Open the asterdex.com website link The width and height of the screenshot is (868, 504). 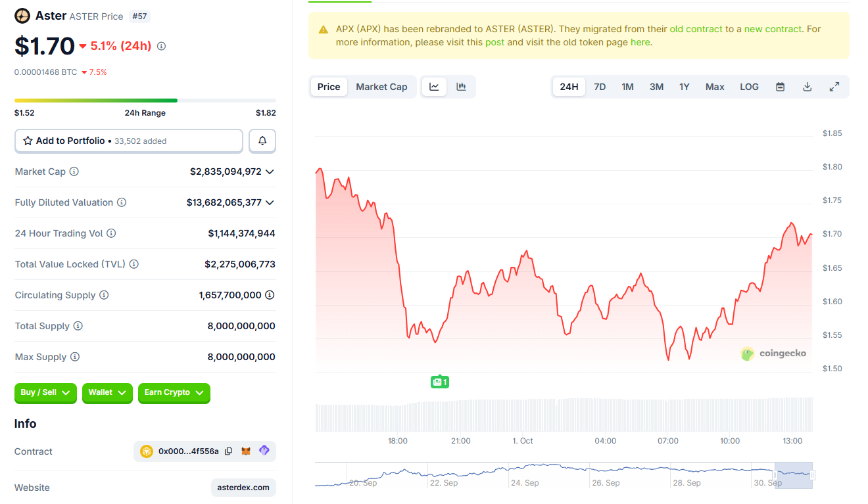[243, 488]
